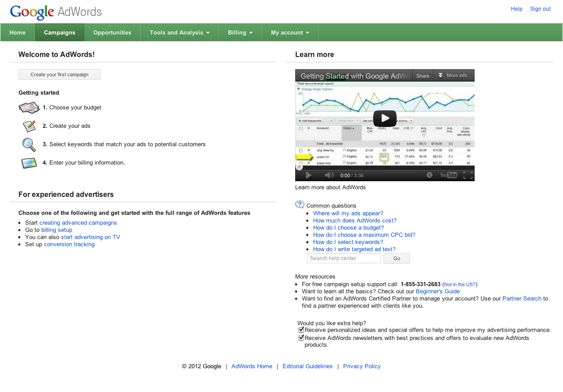This screenshot has width=563, height=392.
Task: Click the budget money icon
Action: point(29,108)
